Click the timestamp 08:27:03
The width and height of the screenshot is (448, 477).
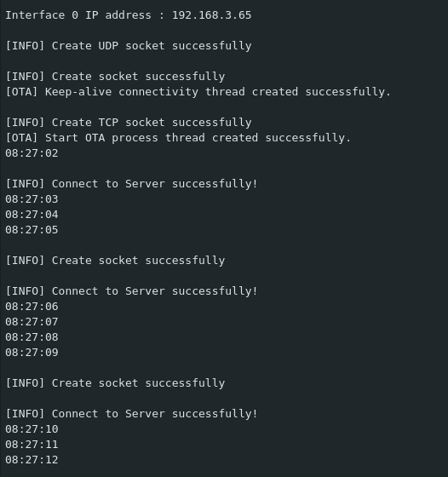click(x=32, y=199)
